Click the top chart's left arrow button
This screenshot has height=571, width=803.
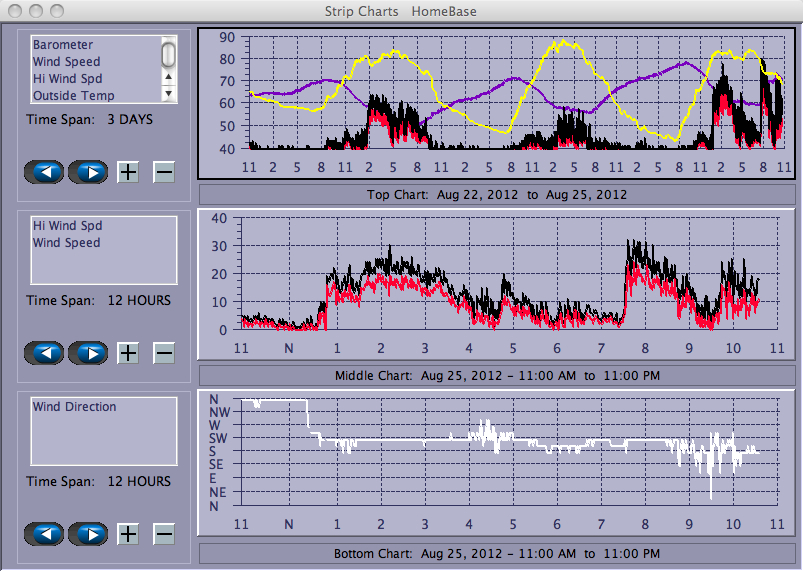44,172
